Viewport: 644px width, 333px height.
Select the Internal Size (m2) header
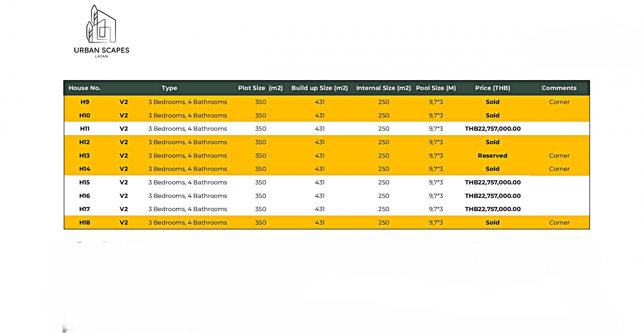click(x=383, y=88)
